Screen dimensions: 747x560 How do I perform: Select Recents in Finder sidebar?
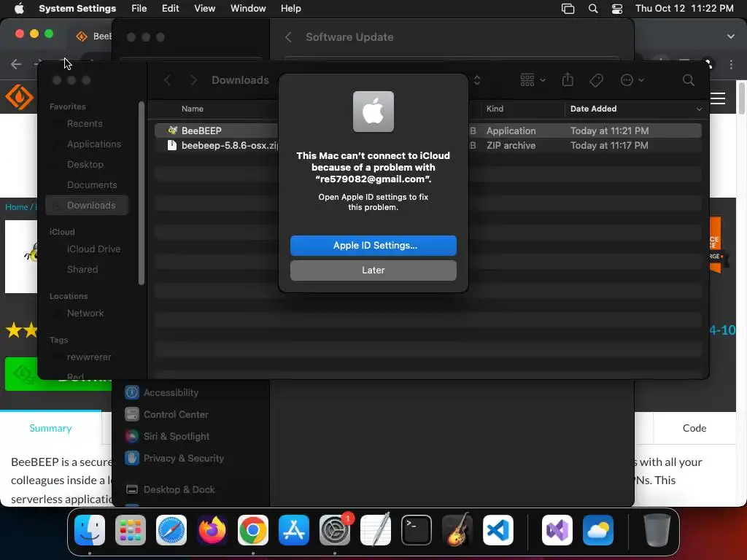coord(85,124)
